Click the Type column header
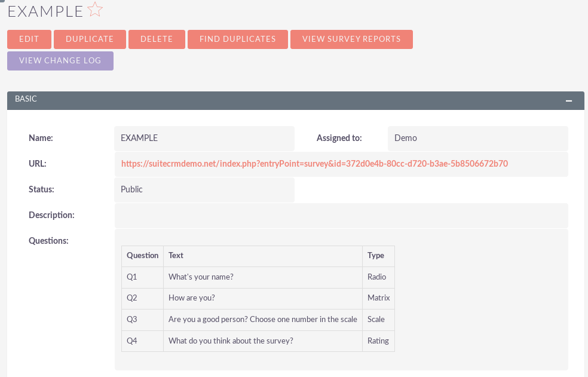 tap(376, 256)
